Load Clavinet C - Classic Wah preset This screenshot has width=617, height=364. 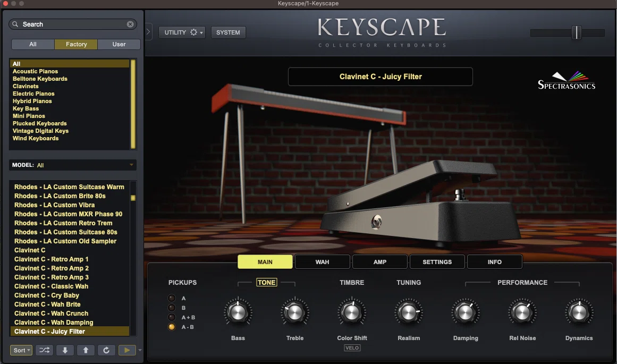51,286
